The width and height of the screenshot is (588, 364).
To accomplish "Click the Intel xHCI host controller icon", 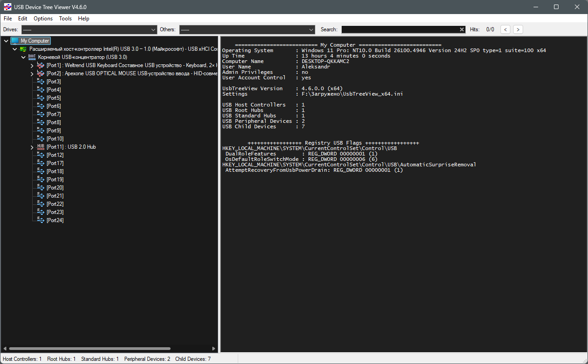I will click(x=23, y=49).
